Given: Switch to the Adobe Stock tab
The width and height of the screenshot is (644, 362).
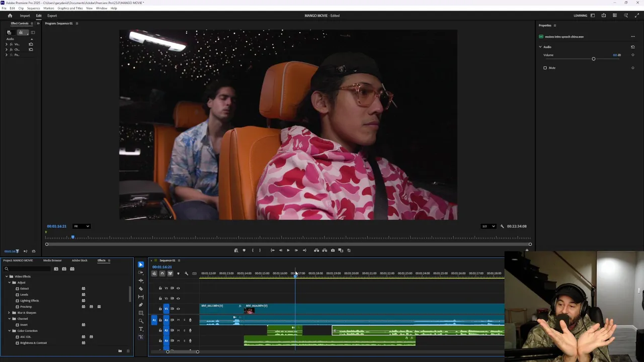Looking at the screenshot, I should click(79, 260).
